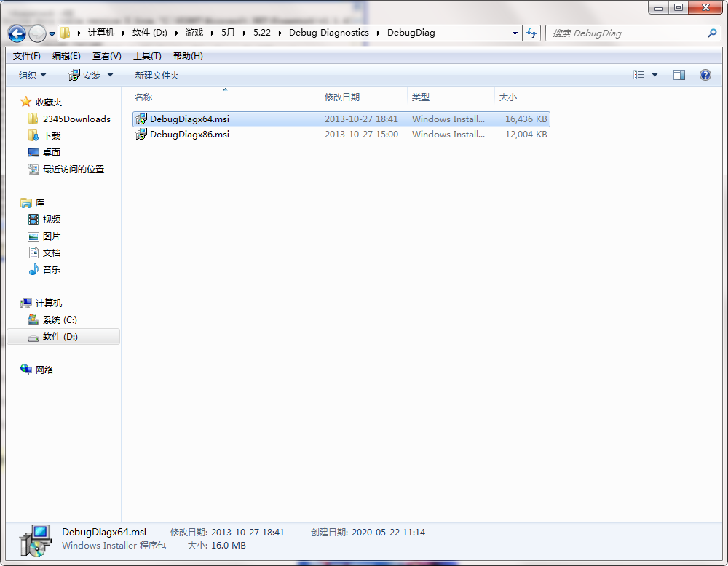Image resolution: width=728 pixels, height=566 pixels.
Task: Open the 下载 folder in favorites
Action: tap(52, 136)
